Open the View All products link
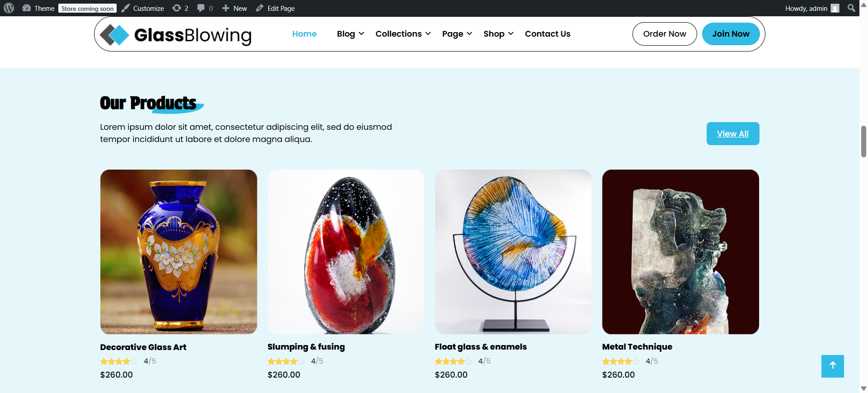The image size is (868, 393). [733, 133]
